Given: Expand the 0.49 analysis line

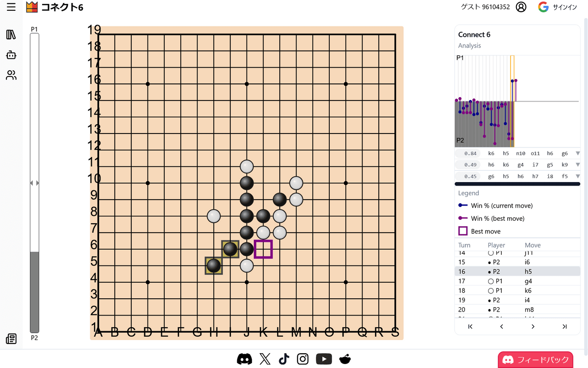Looking at the screenshot, I should [578, 165].
